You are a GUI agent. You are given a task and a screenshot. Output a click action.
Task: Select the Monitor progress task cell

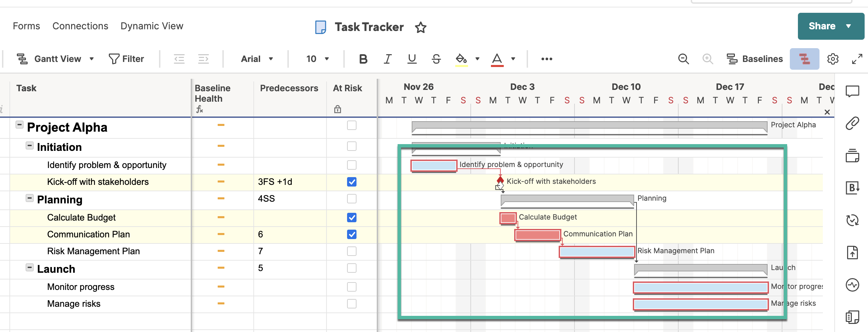tap(100, 287)
